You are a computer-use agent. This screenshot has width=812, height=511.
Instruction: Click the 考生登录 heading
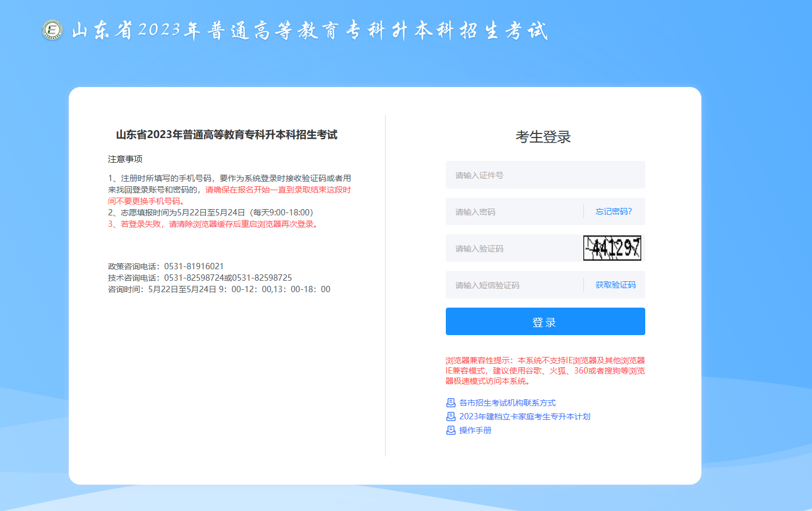click(543, 137)
